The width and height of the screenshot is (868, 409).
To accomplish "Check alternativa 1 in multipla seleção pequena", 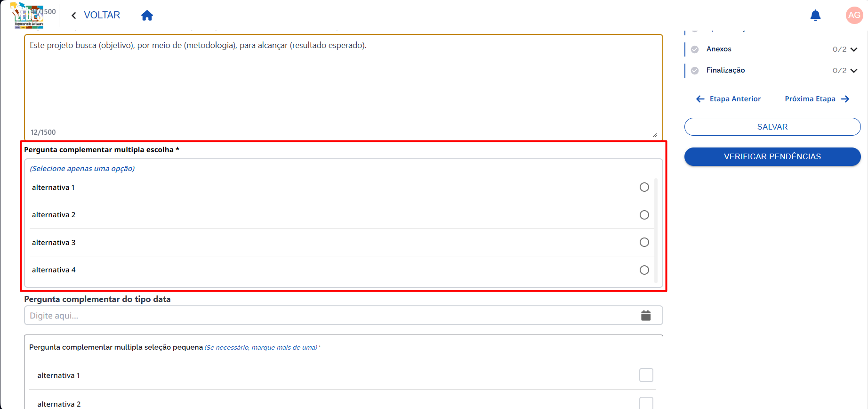I will 646,375.
